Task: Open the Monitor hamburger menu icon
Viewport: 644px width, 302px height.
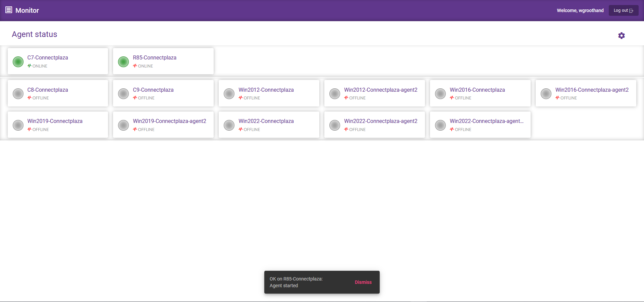Action: pyautogui.click(x=9, y=10)
